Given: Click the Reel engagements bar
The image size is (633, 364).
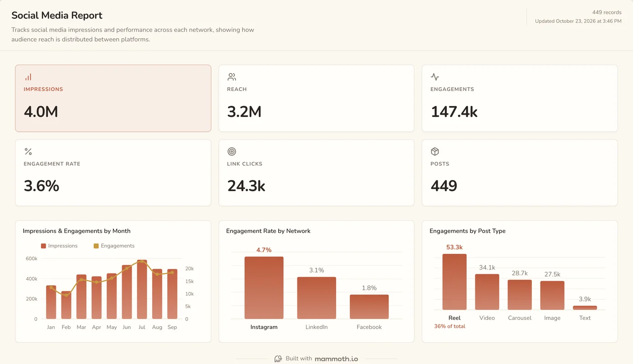Looking at the screenshot, I should pos(454,282).
